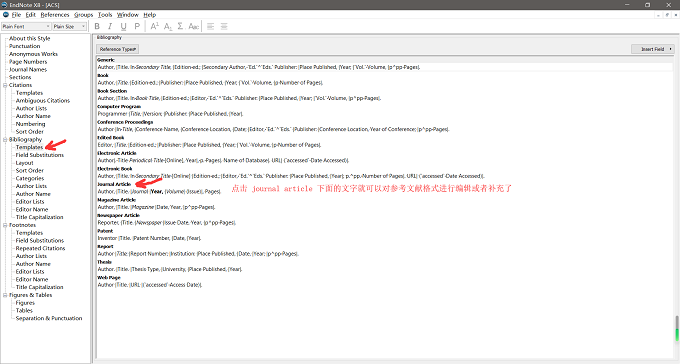This screenshot has height=364, width=680.
Task: Select Sections tree item
Action: pyautogui.click(x=20, y=77)
